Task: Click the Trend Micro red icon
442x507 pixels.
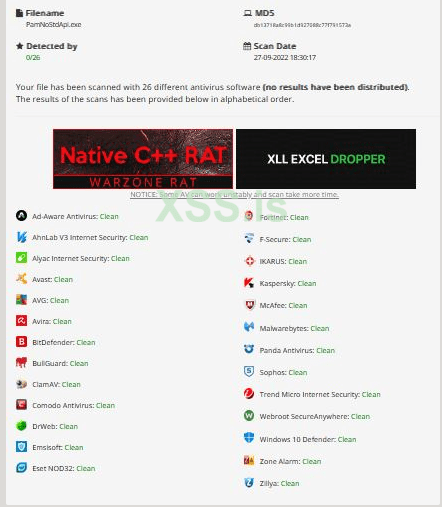Action: point(249,394)
